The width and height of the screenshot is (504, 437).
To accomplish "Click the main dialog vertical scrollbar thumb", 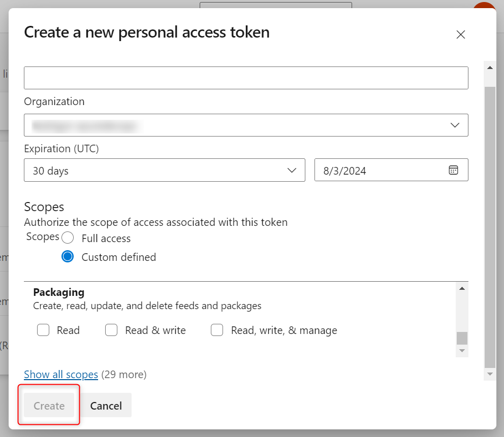I will [490, 223].
